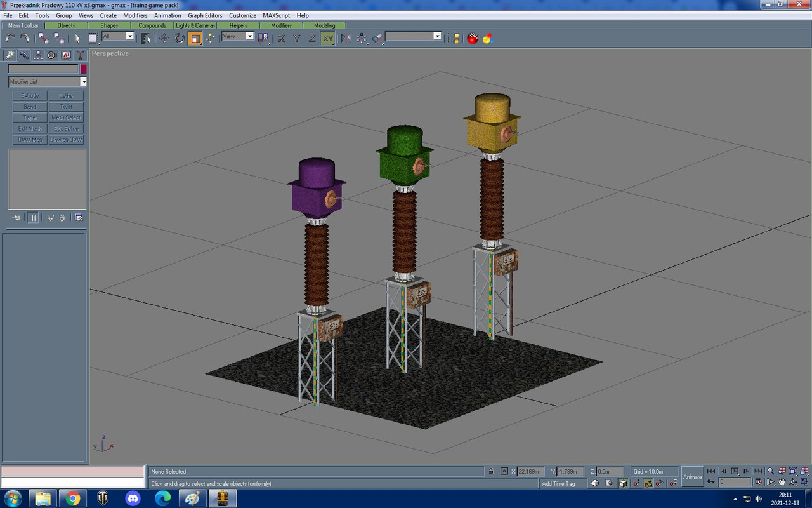The height and width of the screenshot is (508, 812).
Task: Choose the Select and Rotate tool
Action: pyautogui.click(x=180, y=39)
